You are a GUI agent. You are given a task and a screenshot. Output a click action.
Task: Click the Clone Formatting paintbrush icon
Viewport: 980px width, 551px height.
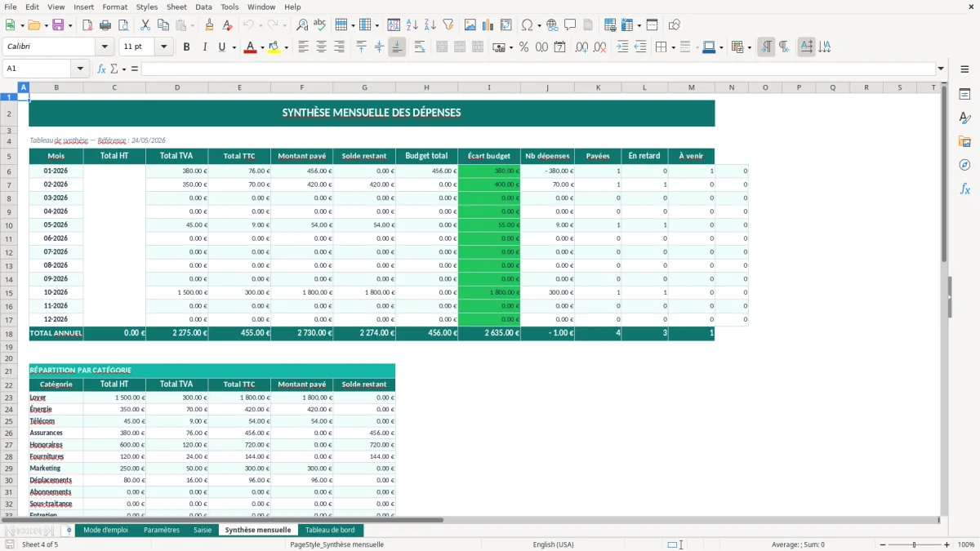tap(209, 25)
